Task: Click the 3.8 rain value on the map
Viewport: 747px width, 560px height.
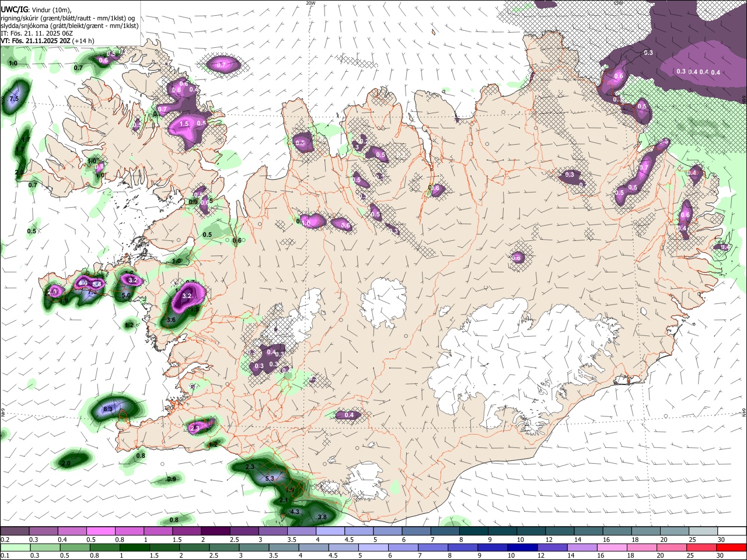Action: pos(322,517)
